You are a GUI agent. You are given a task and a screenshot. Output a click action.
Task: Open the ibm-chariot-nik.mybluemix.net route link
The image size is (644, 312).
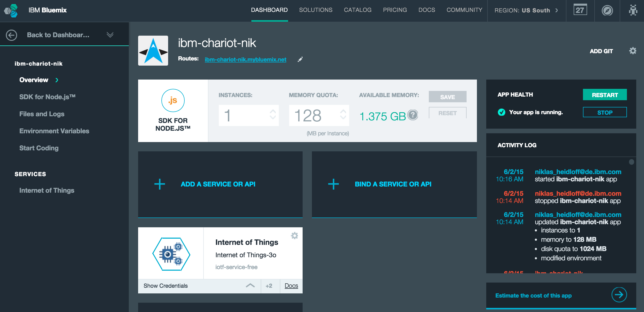tap(245, 59)
